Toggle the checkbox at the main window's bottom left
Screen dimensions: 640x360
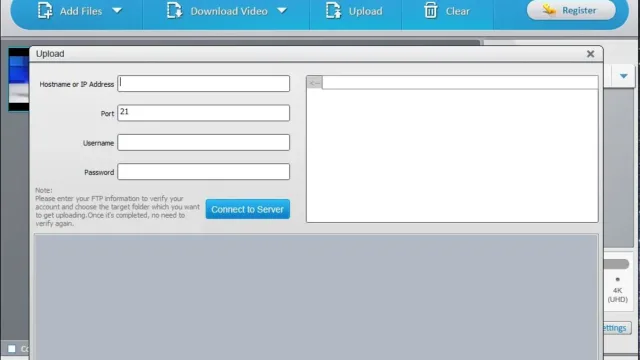pyautogui.click(x=12, y=349)
